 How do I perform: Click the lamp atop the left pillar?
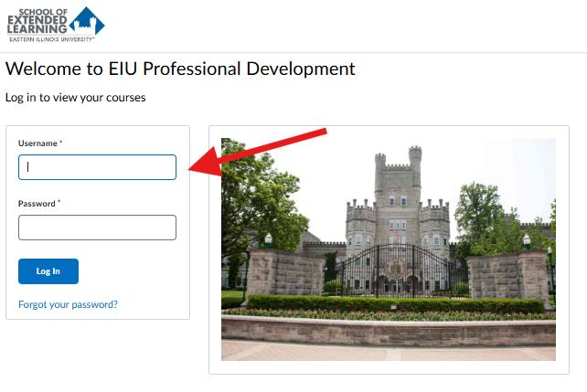tap(268, 241)
